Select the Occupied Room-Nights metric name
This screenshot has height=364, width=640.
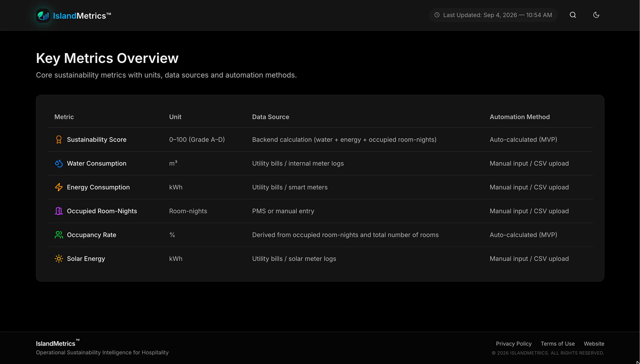[102, 211]
